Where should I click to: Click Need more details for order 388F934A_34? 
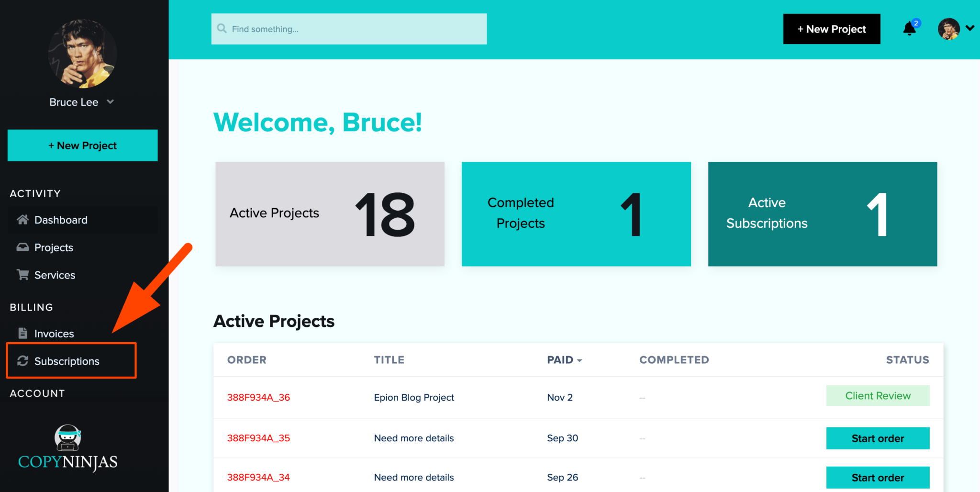[414, 477]
